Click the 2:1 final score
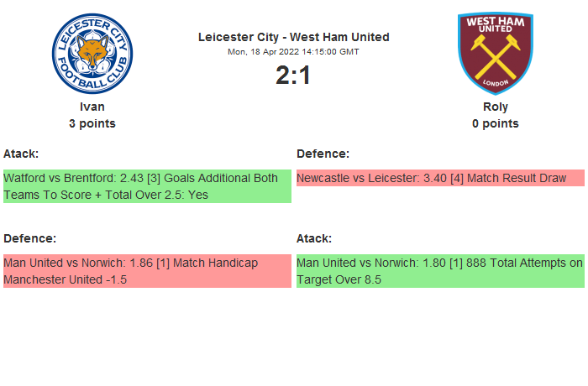This screenshot has width=588, height=386. [293, 76]
